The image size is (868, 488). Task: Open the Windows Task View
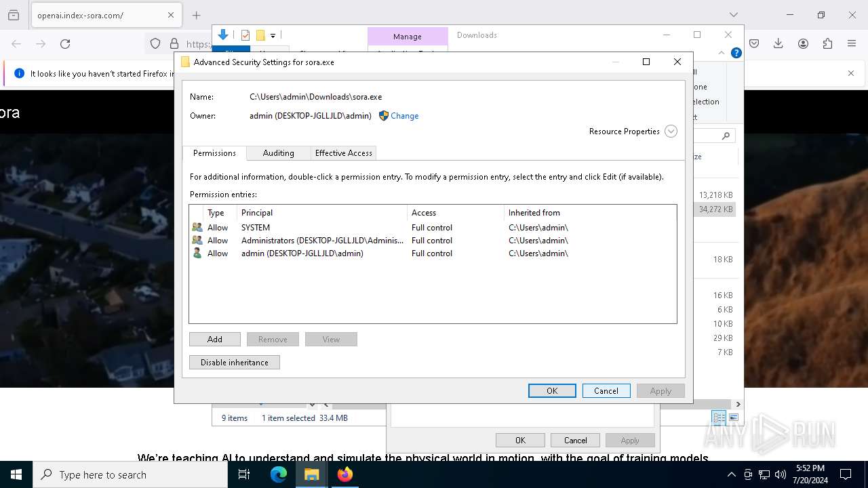(x=244, y=474)
